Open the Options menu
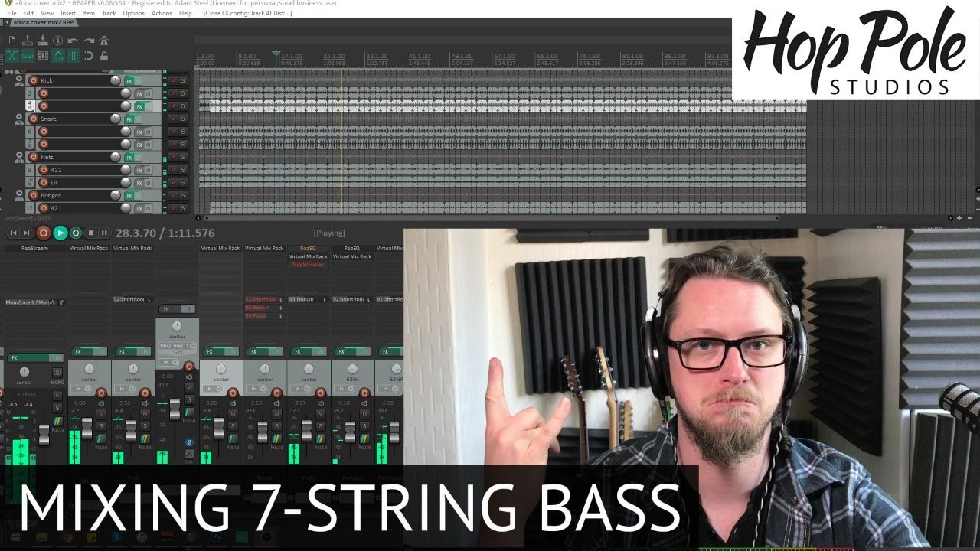 (133, 13)
